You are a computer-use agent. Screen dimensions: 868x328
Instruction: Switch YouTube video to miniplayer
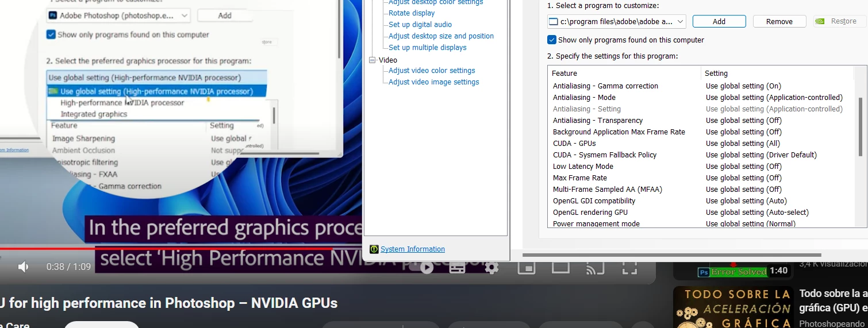(x=527, y=267)
